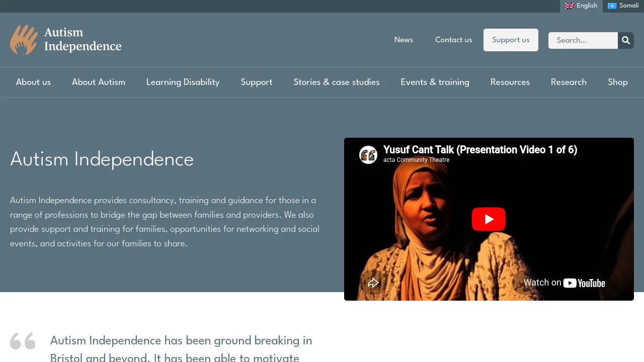Click the Support us button
Screen dimensions: 644x362
click(x=511, y=40)
